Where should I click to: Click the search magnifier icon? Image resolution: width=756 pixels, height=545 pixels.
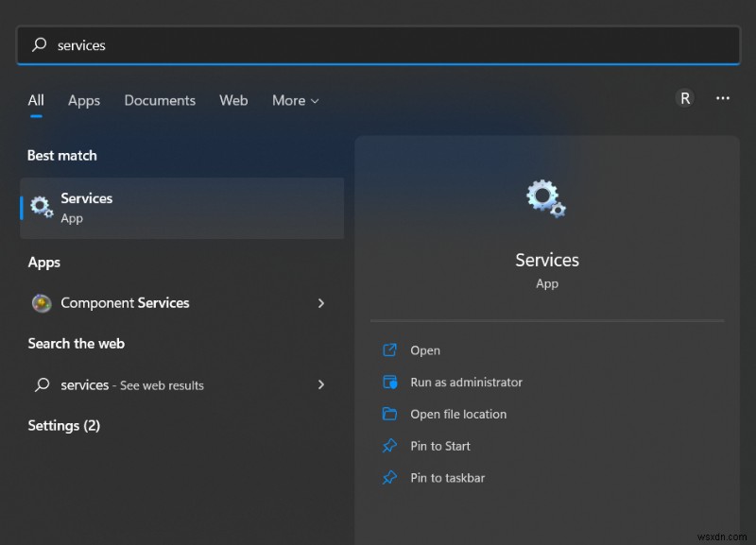[39, 44]
